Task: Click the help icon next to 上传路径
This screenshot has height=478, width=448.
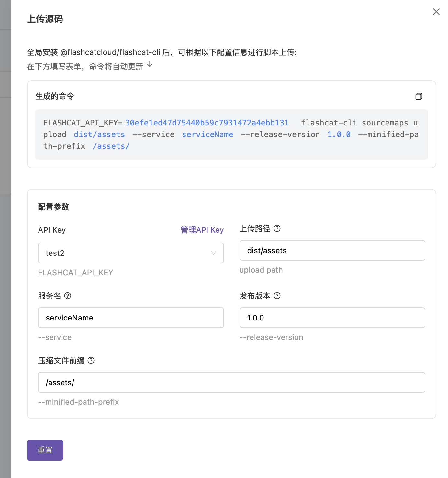Action: [277, 229]
